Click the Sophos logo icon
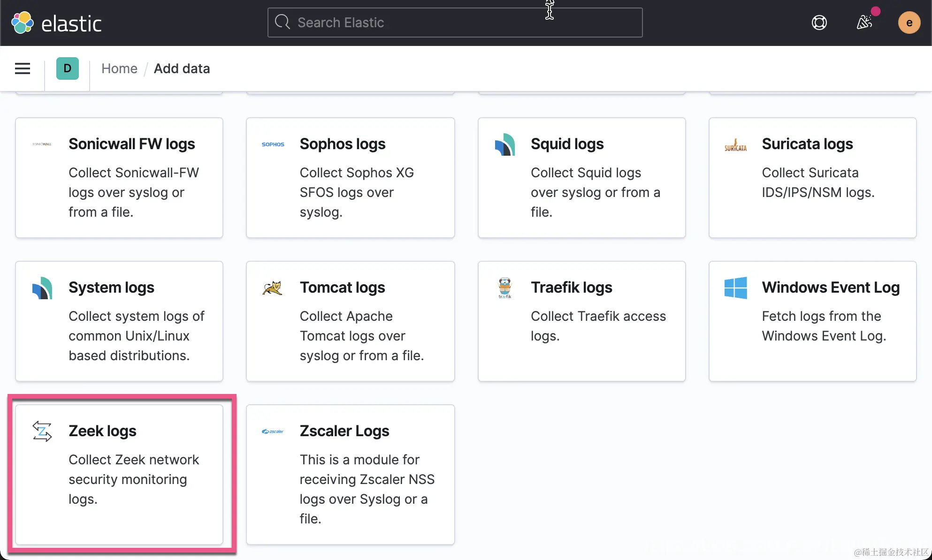Viewport: 932px width, 560px height. [x=273, y=144]
